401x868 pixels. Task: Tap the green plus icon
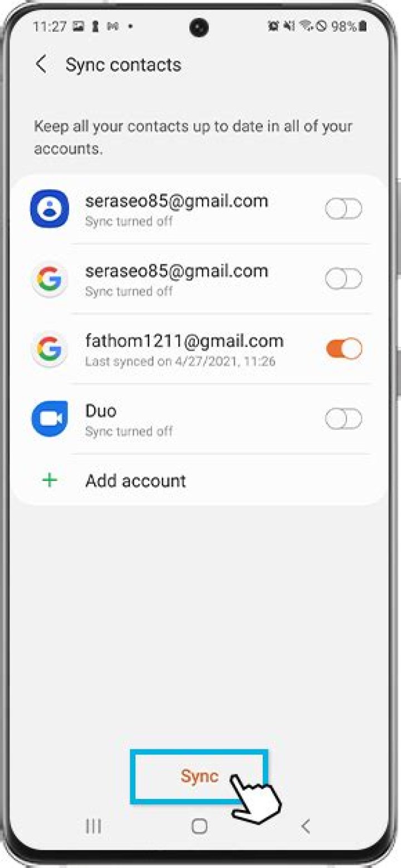[x=50, y=480]
